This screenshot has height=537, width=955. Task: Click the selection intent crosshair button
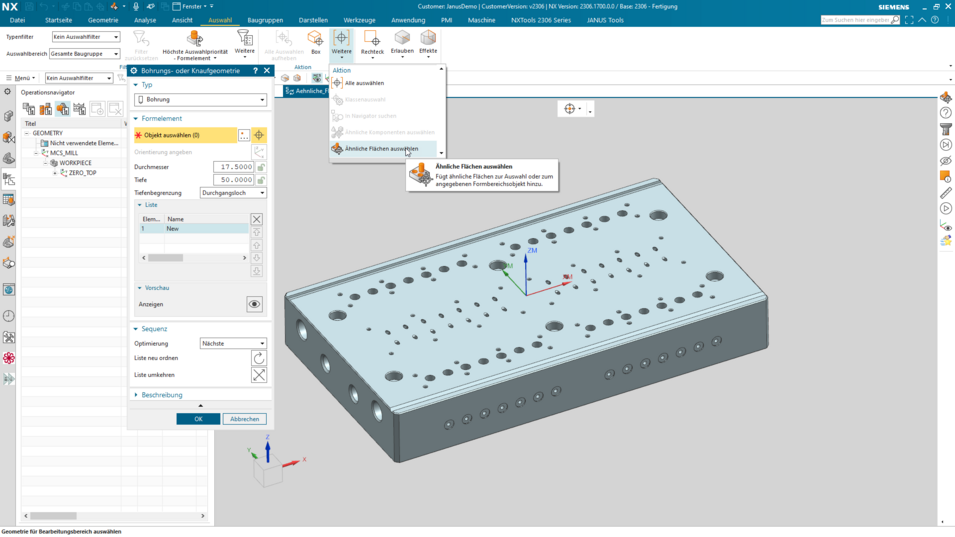click(259, 135)
